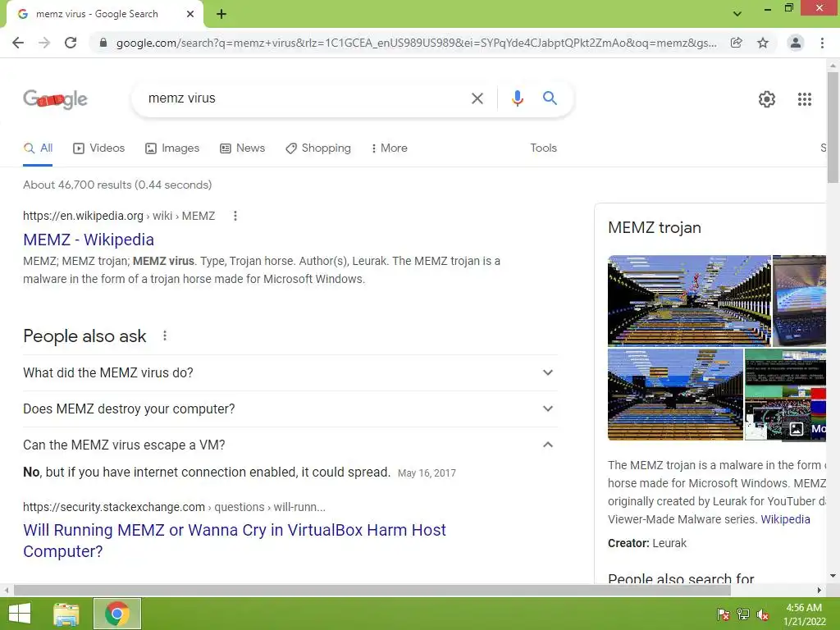Select the All search tab
The width and height of the screenshot is (840, 630).
(x=38, y=148)
